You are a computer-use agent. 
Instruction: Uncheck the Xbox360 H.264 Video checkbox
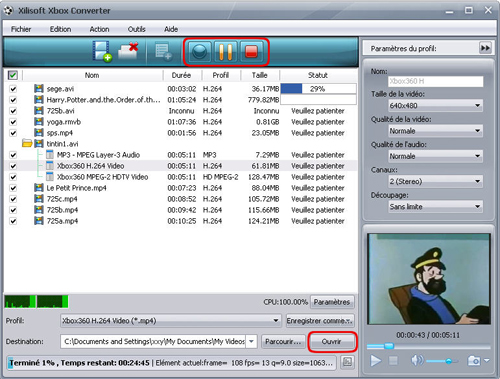pyautogui.click(x=13, y=166)
